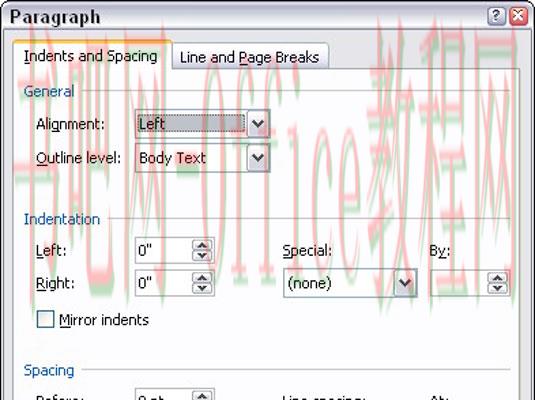The image size is (535, 400).
Task: Increase the By value with up arrow
Action: tap(497, 278)
